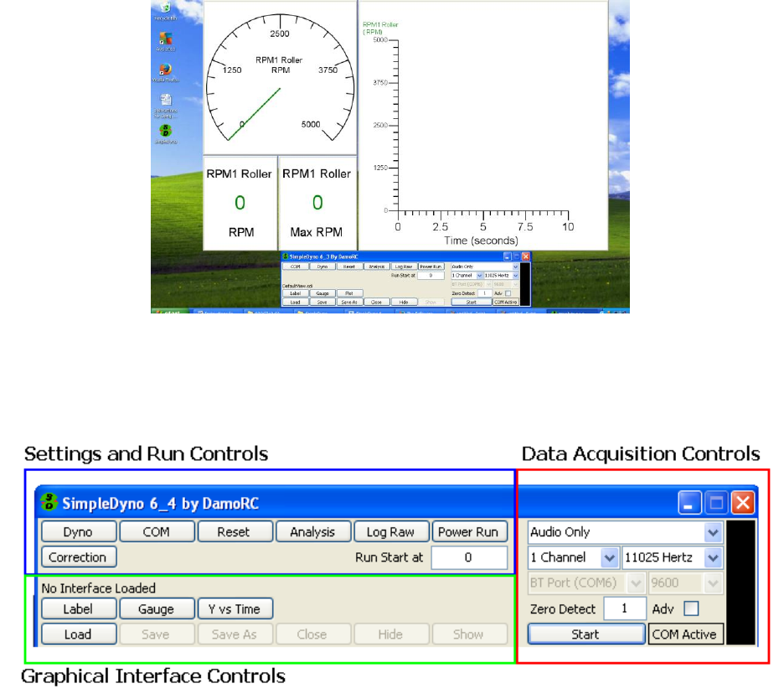Click the Y vs Time button

(235, 609)
